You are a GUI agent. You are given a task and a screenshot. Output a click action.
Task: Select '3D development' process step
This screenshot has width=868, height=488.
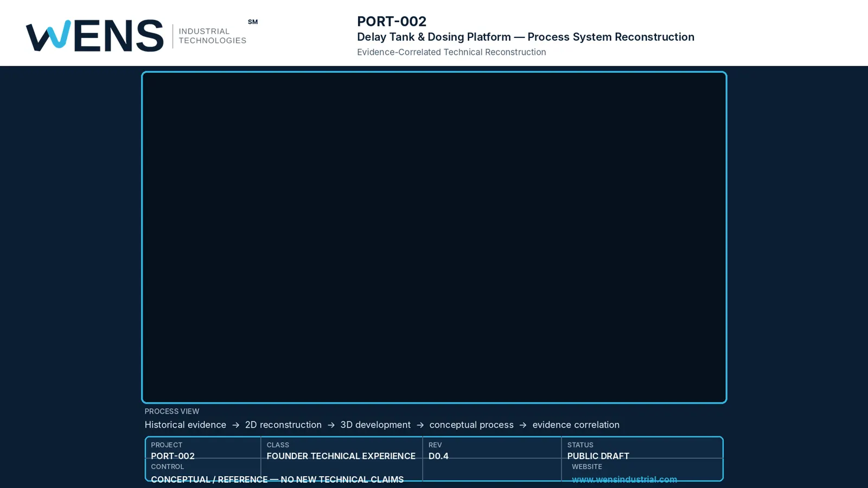[375, 425]
